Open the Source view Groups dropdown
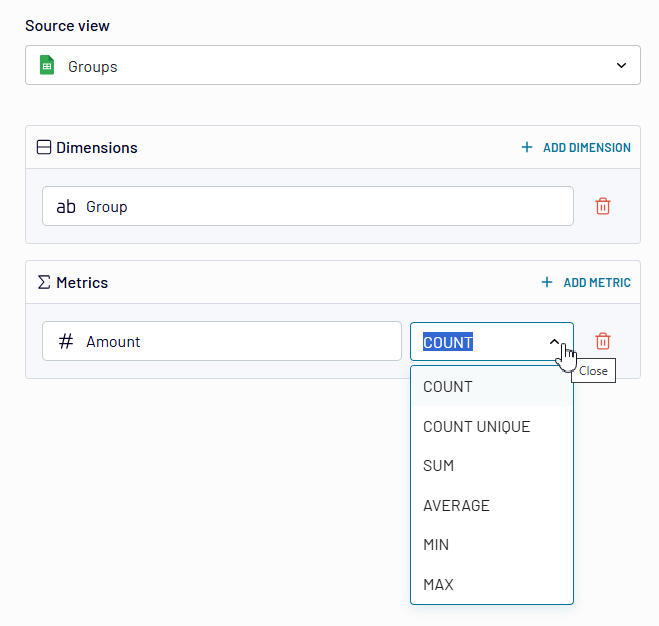 coord(332,66)
